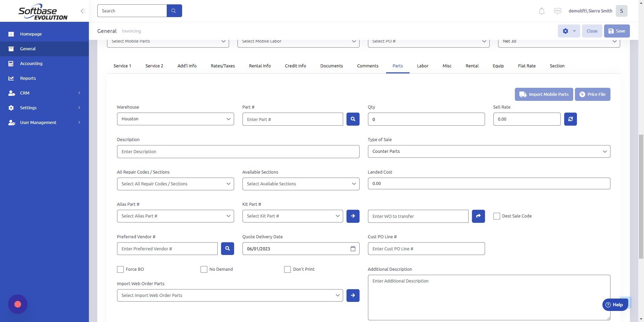644x322 pixels.
Task: Submit the WO transfer with the share icon
Action: tap(478, 216)
